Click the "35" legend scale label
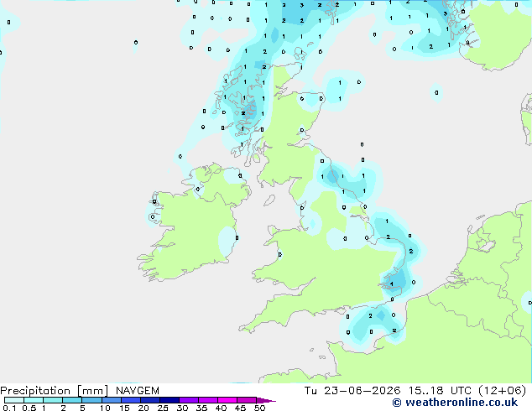The height and width of the screenshot is (411, 532). (x=201, y=408)
